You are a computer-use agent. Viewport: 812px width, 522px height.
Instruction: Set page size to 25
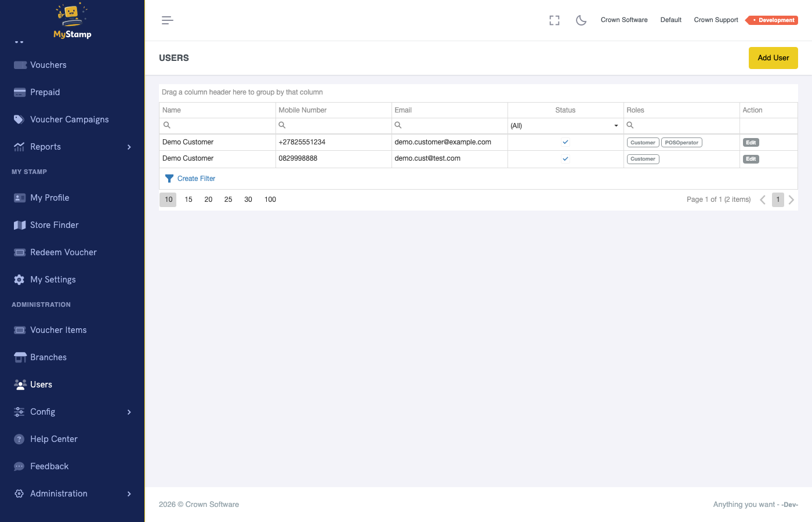(x=228, y=200)
